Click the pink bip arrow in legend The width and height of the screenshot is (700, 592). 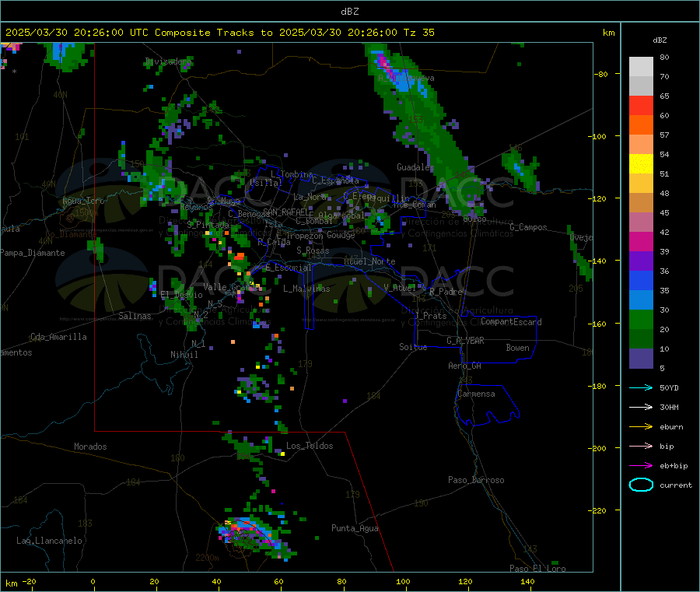tap(641, 446)
